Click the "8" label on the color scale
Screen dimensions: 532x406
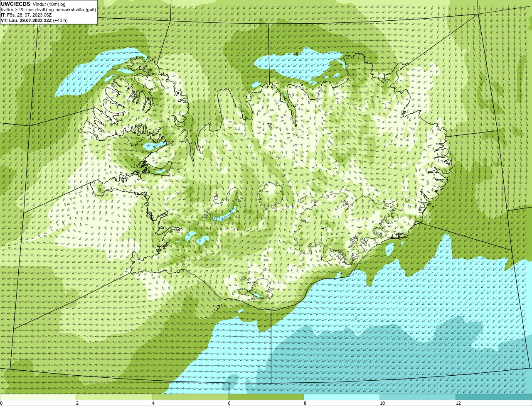click(305, 403)
